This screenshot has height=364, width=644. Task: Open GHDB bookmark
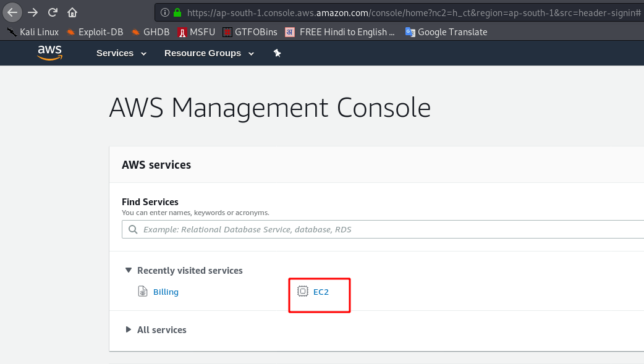coord(150,32)
